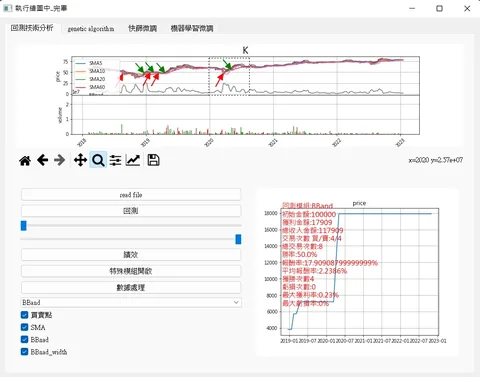Click the read file button
This screenshot has width=480, height=377.
pyautogui.click(x=131, y=195)
